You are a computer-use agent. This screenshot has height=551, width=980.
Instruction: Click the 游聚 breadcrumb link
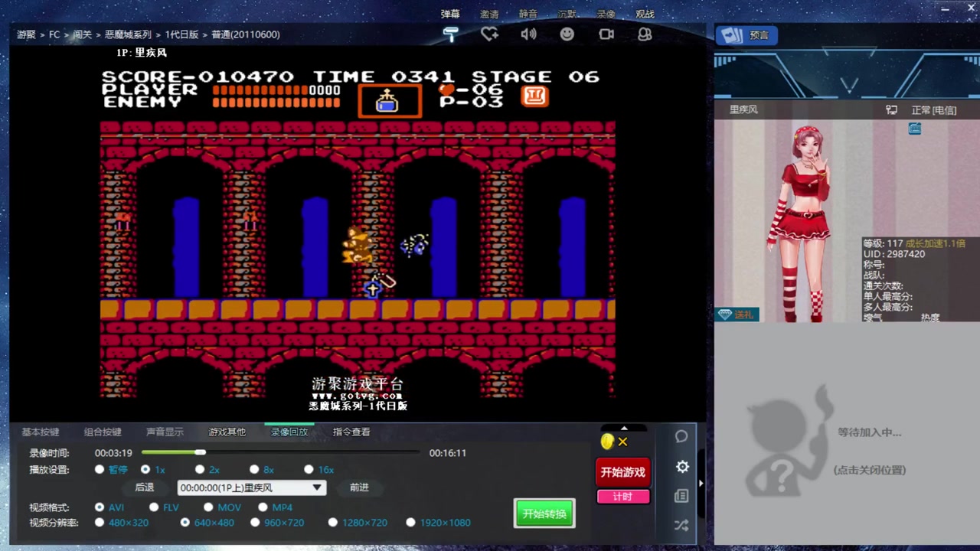[x=26, y=34]
